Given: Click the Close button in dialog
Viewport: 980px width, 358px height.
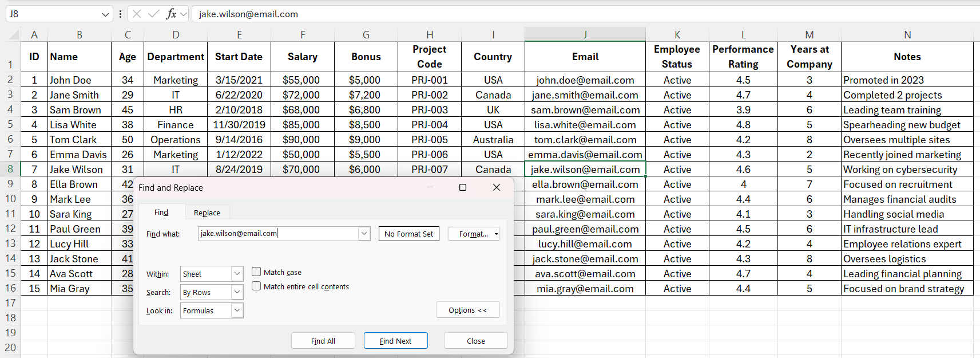Looking at the screenshot, I should point(476,341).
